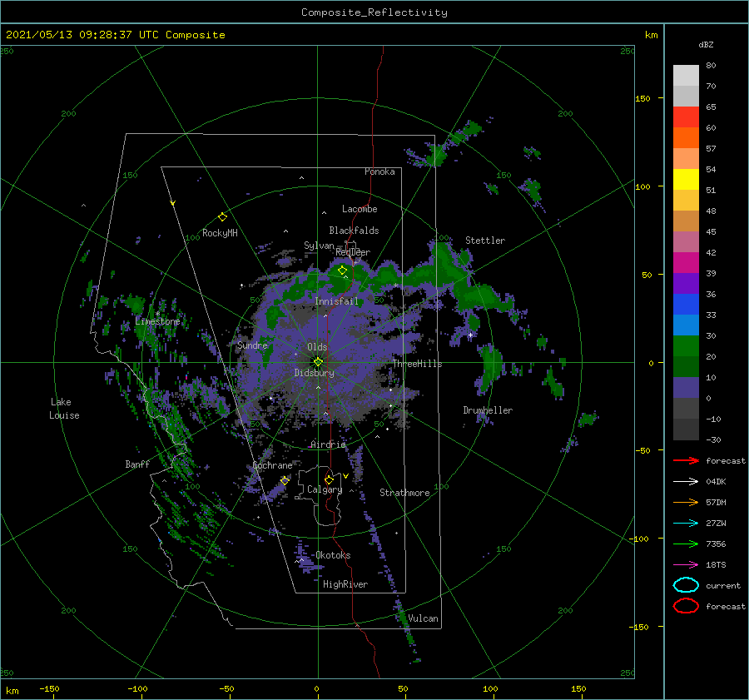Click the Composite_Reflectivity title
Viewport: 749px width, 700px height.
374,12
